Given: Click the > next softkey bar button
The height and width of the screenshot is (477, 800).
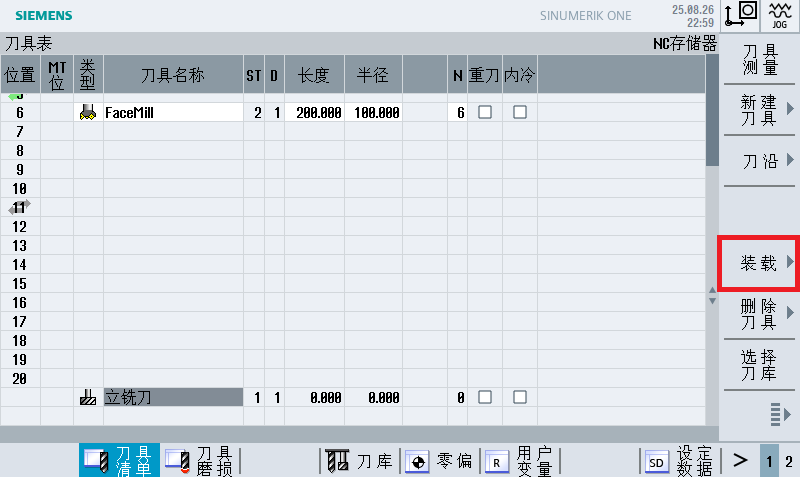Looking at the screenshot, I should 740,461.
